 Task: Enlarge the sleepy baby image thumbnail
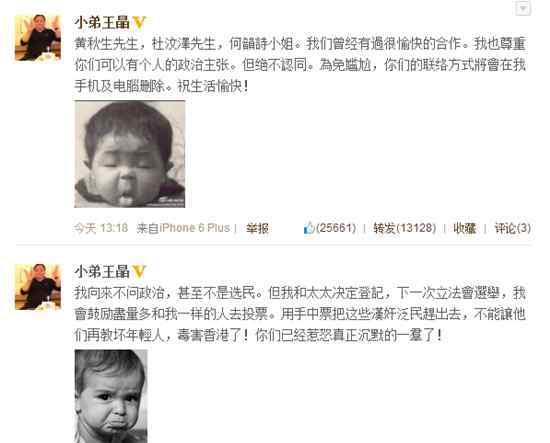tap(130, 154)
